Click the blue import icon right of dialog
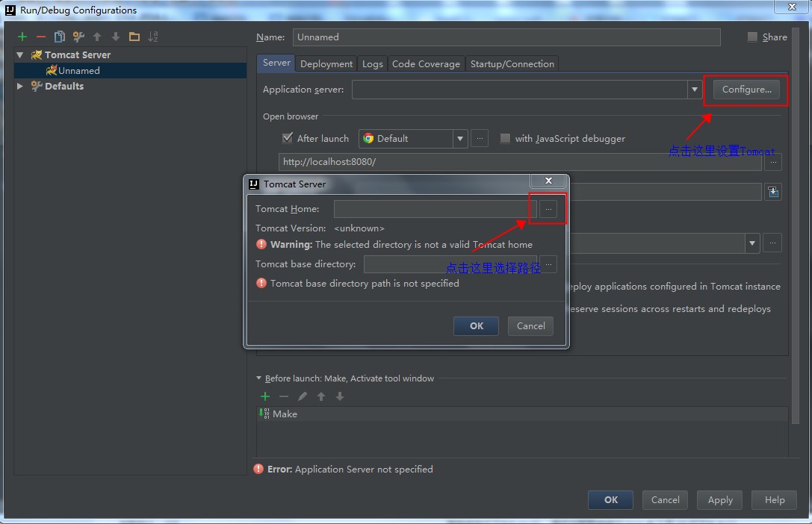This screenshot has height=524, width=812. coord(773,192)
